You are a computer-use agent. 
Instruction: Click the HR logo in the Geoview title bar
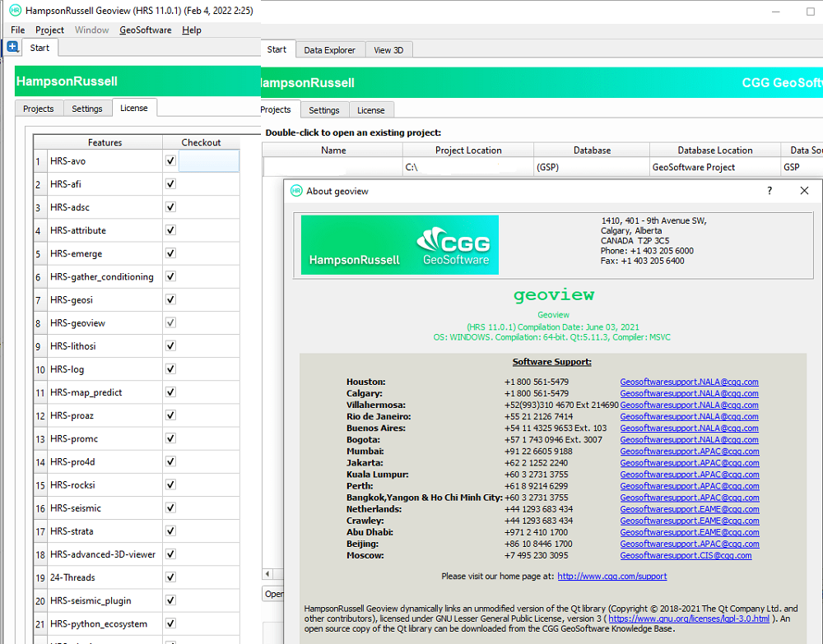click(15, 11)
